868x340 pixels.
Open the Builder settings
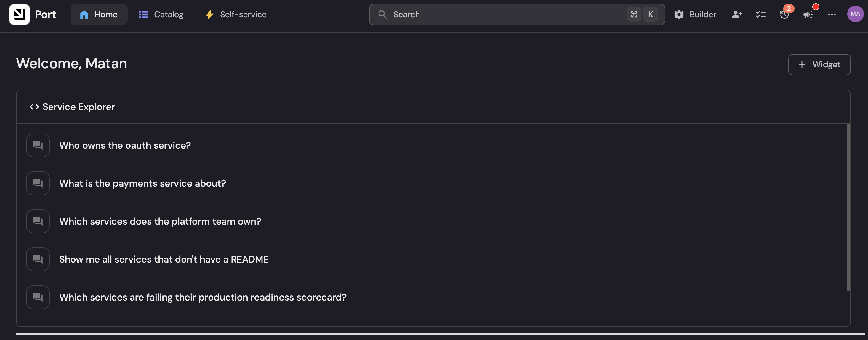point(695,15)
